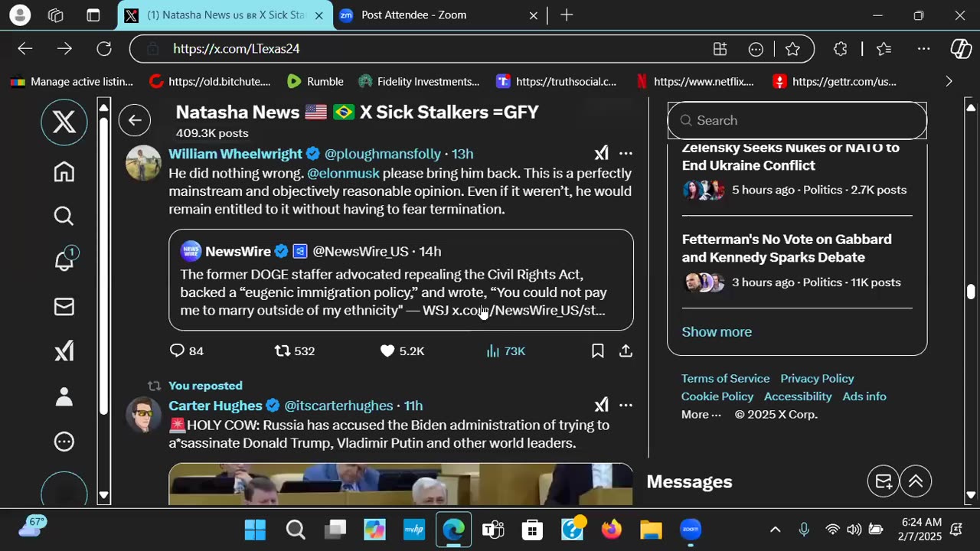This screenshot has width=980, height=551.
Task: Open truthsocial bookmark
Action: (557, 81)
